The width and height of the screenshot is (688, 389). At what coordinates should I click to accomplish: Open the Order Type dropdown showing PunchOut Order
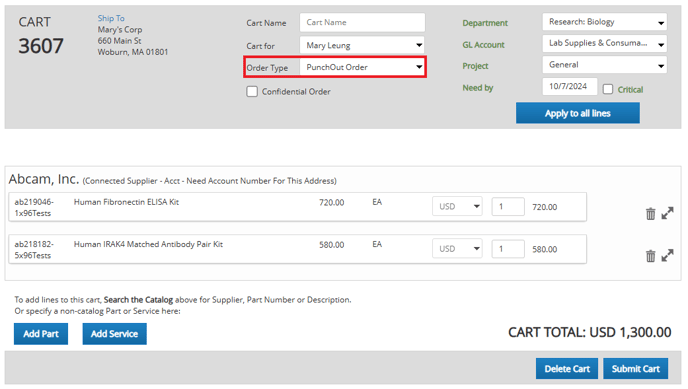pos(362,67)
